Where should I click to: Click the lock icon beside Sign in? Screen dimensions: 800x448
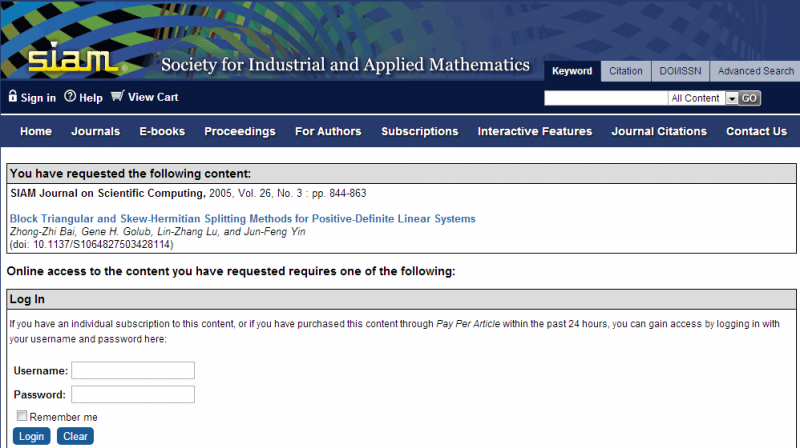[13, 96]
